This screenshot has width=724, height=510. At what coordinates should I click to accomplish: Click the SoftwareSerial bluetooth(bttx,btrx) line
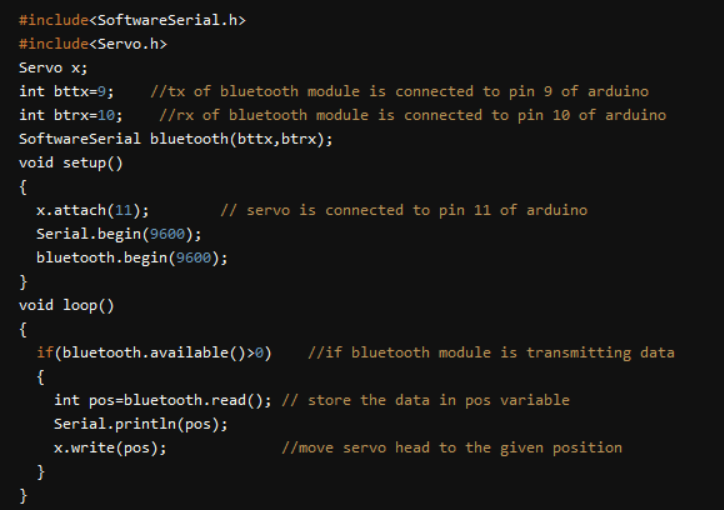[175, 139]
